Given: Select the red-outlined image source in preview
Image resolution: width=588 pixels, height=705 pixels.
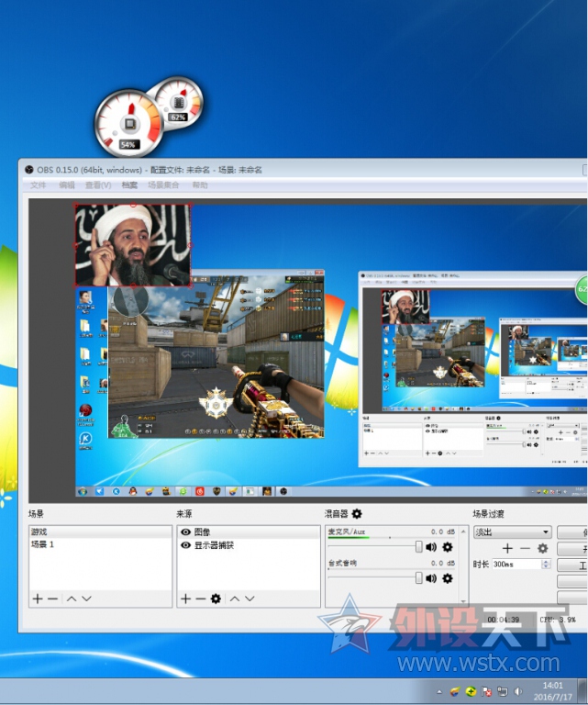Looking at the screenshot, I should pos(133,245).
